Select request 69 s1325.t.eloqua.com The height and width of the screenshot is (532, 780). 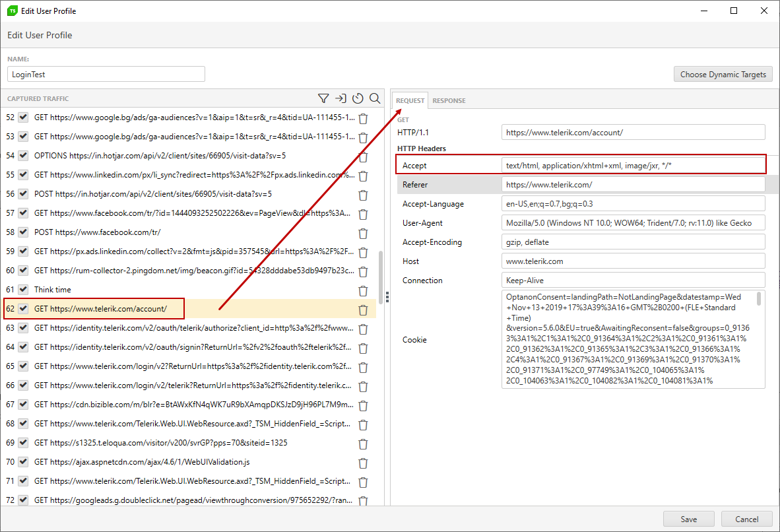[160, 442]
